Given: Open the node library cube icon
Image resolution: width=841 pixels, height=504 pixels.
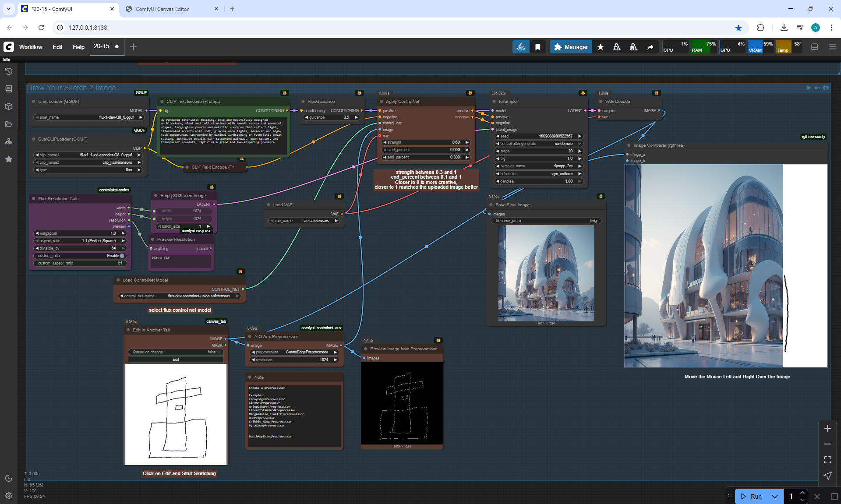Looking at the screenshot, I should click(9, 106).
